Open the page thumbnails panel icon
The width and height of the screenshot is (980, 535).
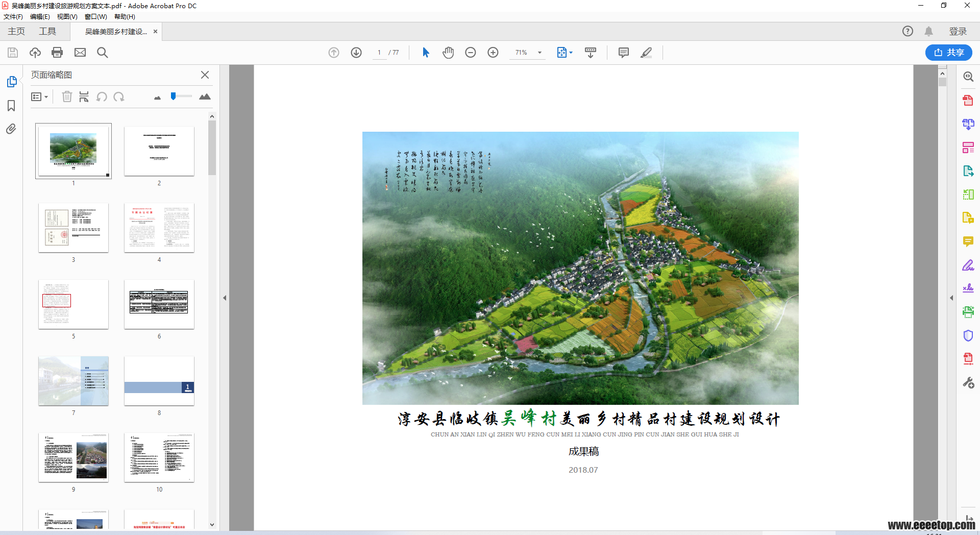tap(11, 82)
